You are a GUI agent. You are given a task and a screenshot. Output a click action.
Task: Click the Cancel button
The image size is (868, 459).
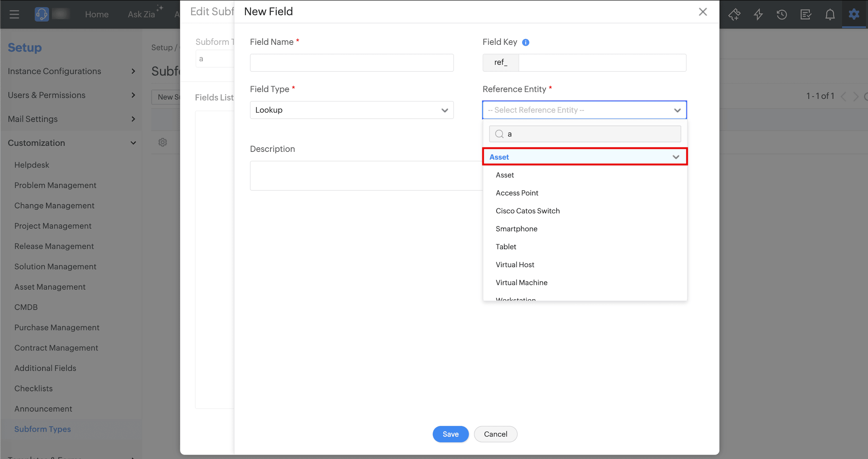point(495,434)
